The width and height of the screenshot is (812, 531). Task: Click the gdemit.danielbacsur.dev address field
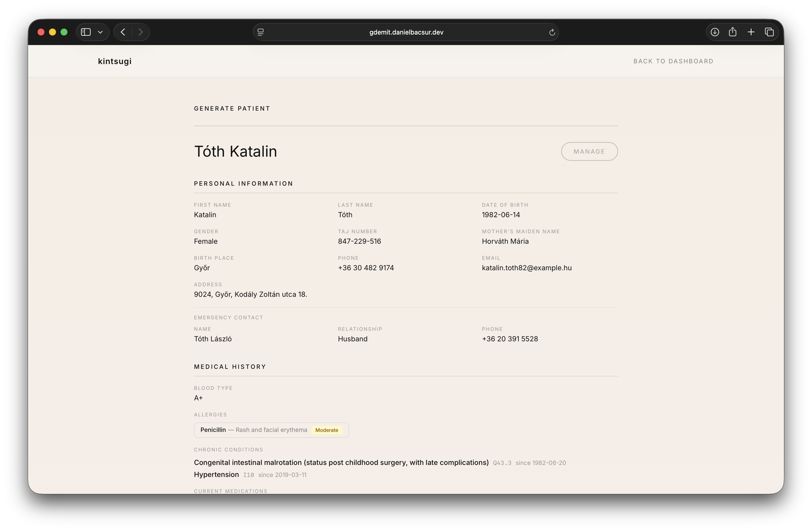tap(406, 32)
